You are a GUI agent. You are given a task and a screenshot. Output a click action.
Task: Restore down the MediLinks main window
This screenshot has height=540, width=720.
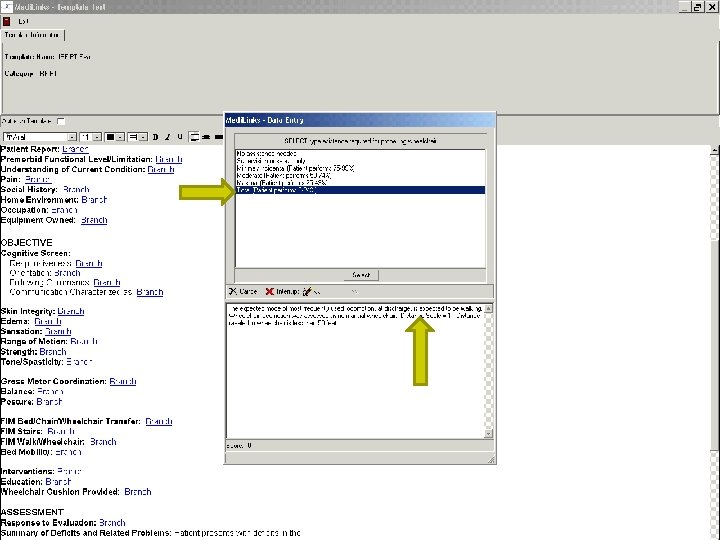tap(698, 7)
